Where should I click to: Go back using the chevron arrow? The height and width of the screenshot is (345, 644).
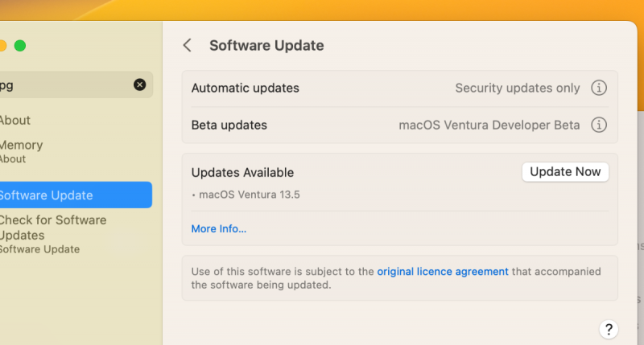tap(187, 46)
